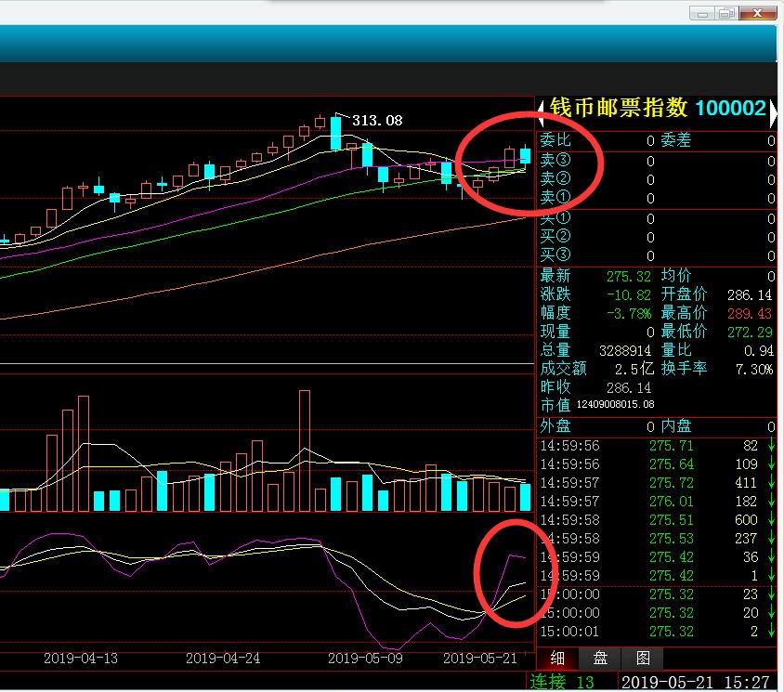Minimize the trading window
784x692 pixels.
pyautogui.click(x=702, y=14)
